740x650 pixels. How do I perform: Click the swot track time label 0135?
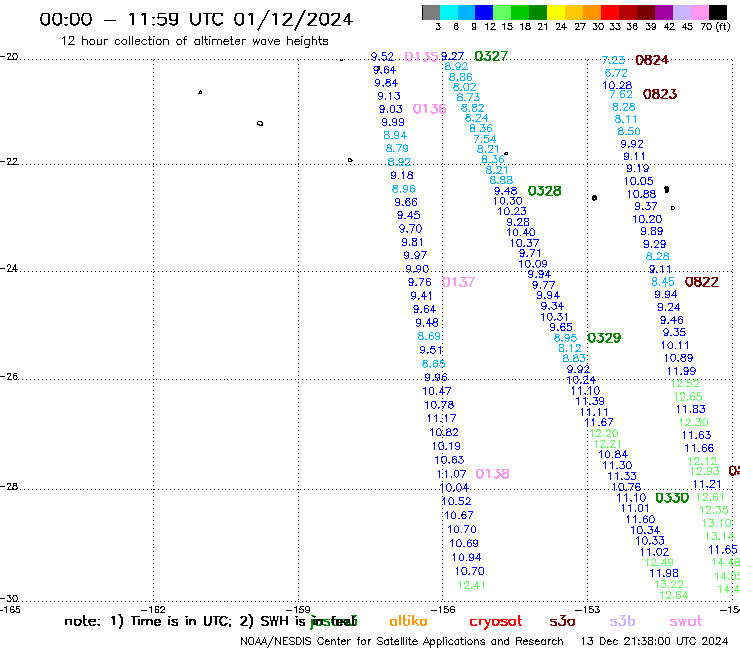tap(421, 57)
